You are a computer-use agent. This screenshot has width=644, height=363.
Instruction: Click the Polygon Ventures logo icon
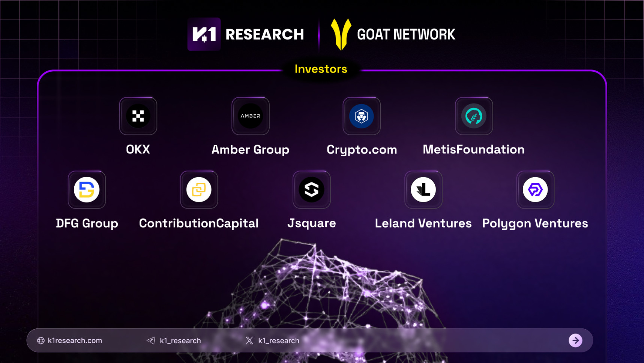tap(535, 190)
